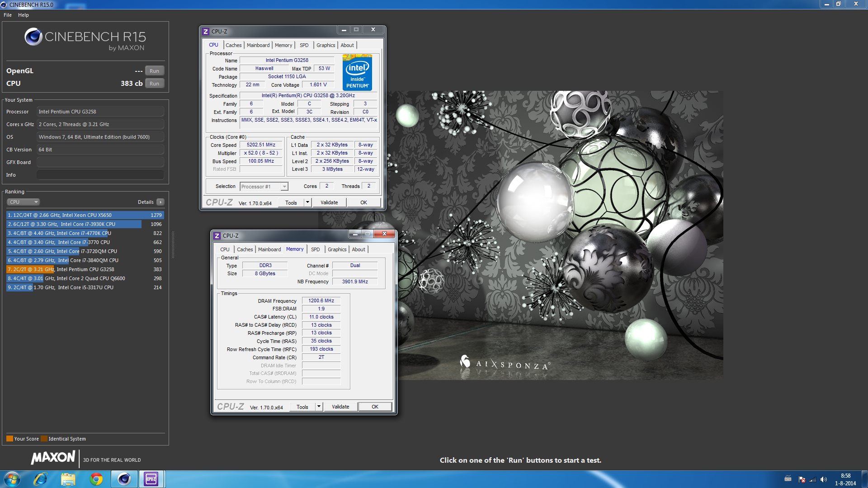This screenshot has height=488, width=868.
Task: Click Tools button in upper CPU-Z window
Action: pyautogui.click(x=291, y=202)
